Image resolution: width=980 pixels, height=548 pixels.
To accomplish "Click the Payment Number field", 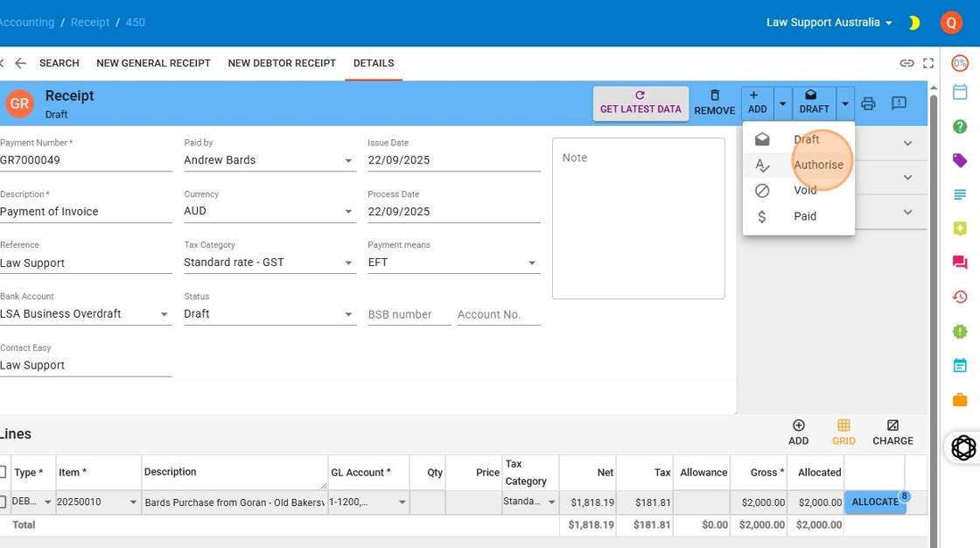I will click(86, 160).
